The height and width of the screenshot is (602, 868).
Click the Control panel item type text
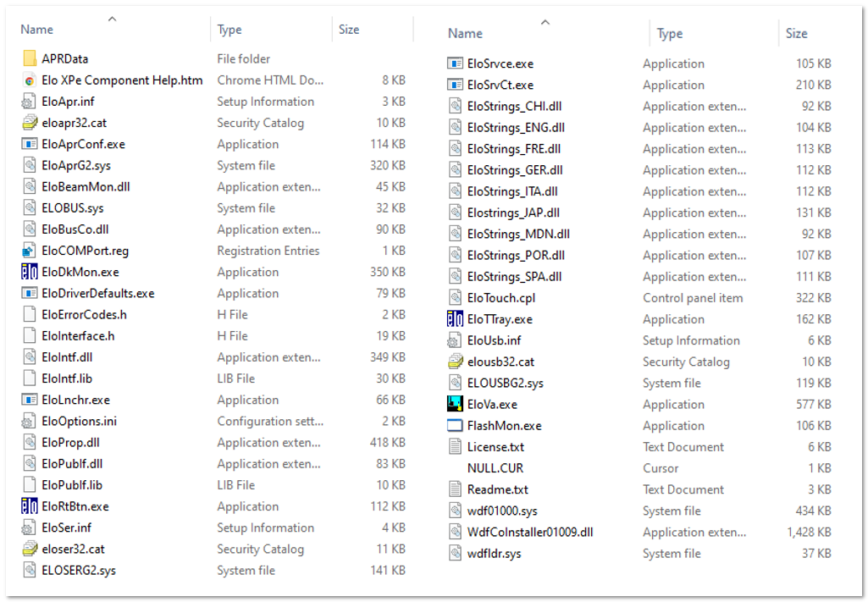tap(693, 298)
